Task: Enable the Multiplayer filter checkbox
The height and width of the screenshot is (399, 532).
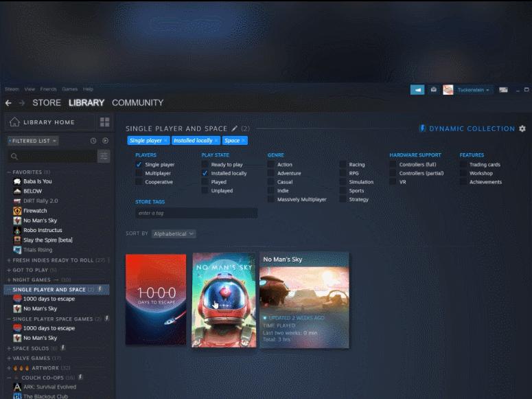Action: [139, 174]
